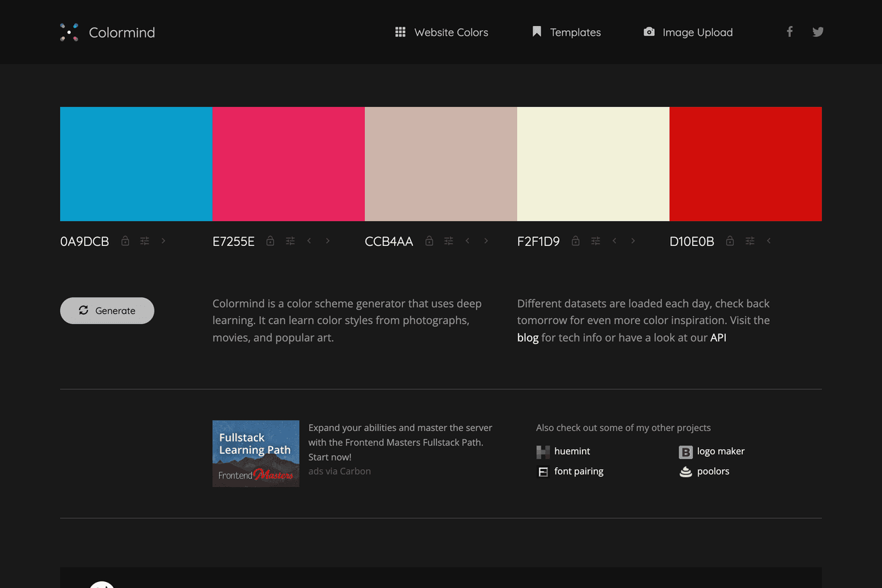This screenshot has height=588, width=882.
Task: Click the Colormind logo icon
Action: [69, 32]
